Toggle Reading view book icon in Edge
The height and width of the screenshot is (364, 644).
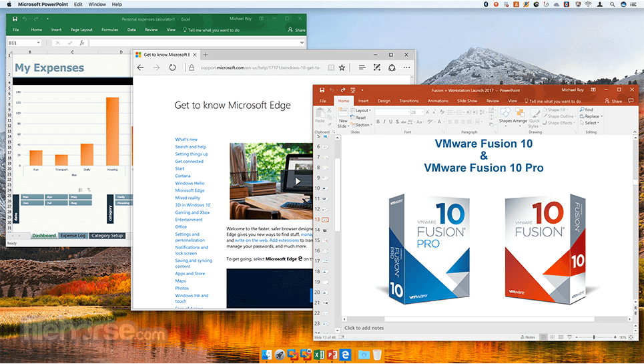[x=331, y=67]
